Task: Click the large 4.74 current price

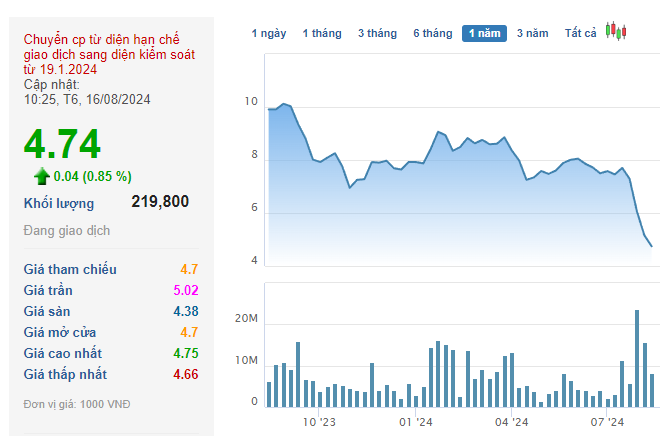Action: coord(62,144)
